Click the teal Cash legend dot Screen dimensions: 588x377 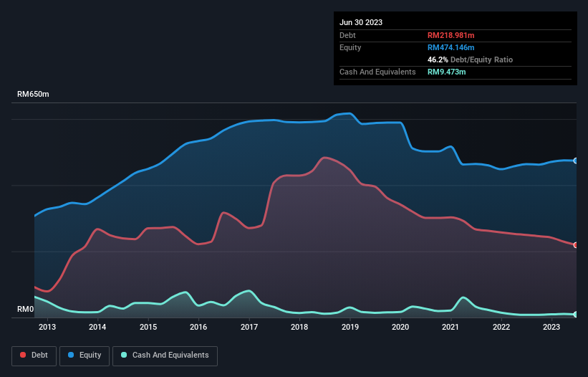click(124, 355)
